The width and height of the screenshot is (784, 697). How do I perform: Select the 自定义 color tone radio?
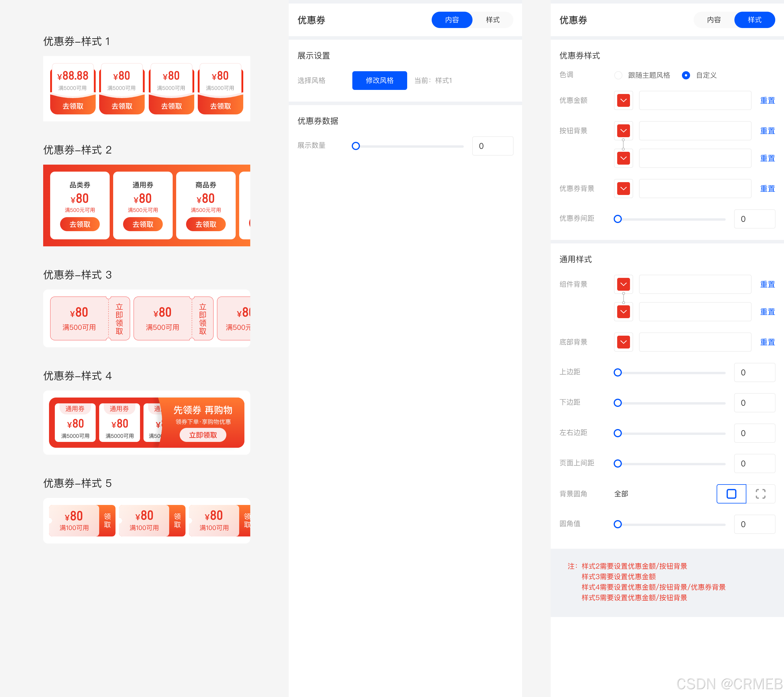(686, 75)
